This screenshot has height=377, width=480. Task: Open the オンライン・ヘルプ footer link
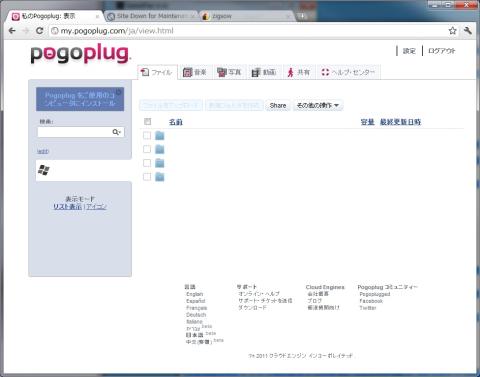pyautogui.click(x=259, y=294)
